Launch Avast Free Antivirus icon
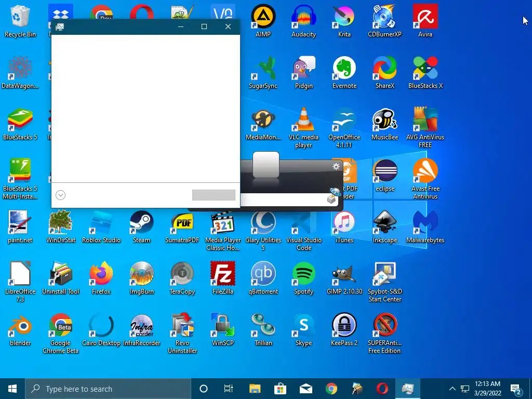532x399 pixels. 425,179
